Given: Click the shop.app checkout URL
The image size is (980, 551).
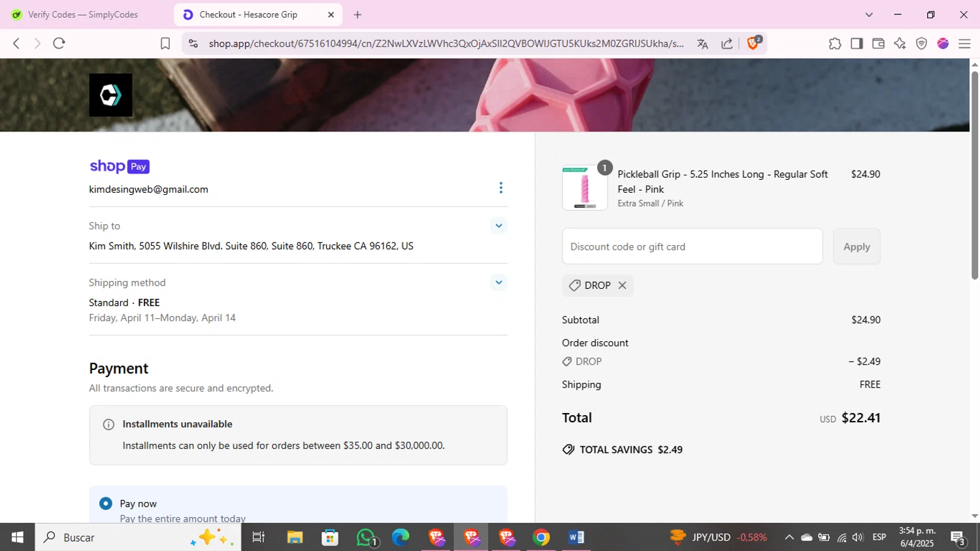Looking at the screenshot, I should tap(446, 44).
